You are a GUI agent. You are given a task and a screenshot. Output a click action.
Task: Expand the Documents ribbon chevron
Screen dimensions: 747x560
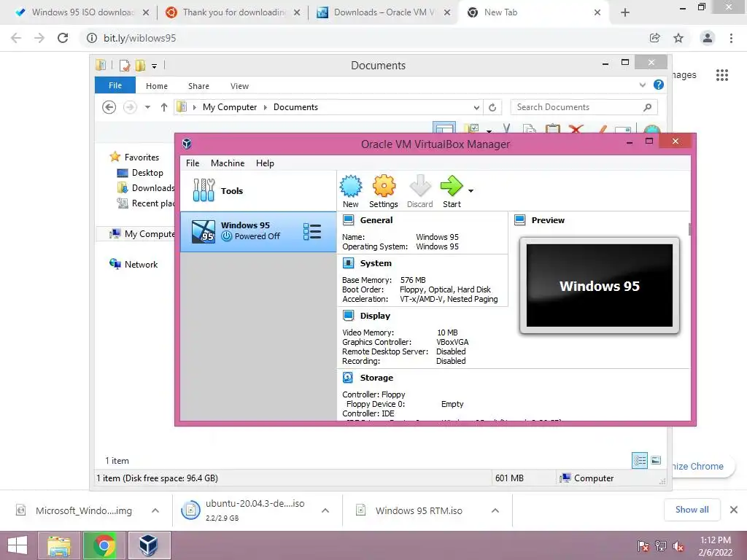642,85
